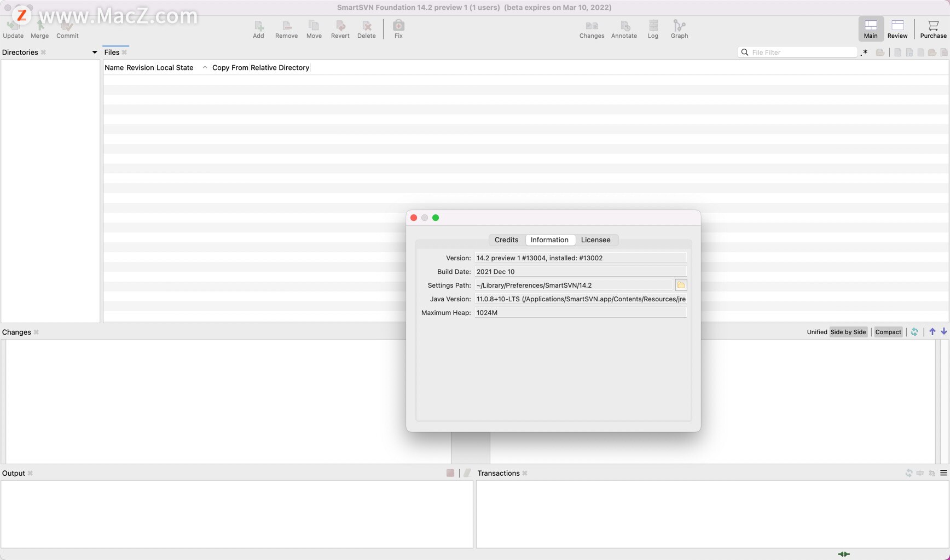The width and height of the screenshot is (950, 560).
Task: Click the Settings Path value field
Action: (x=574, y=285)
